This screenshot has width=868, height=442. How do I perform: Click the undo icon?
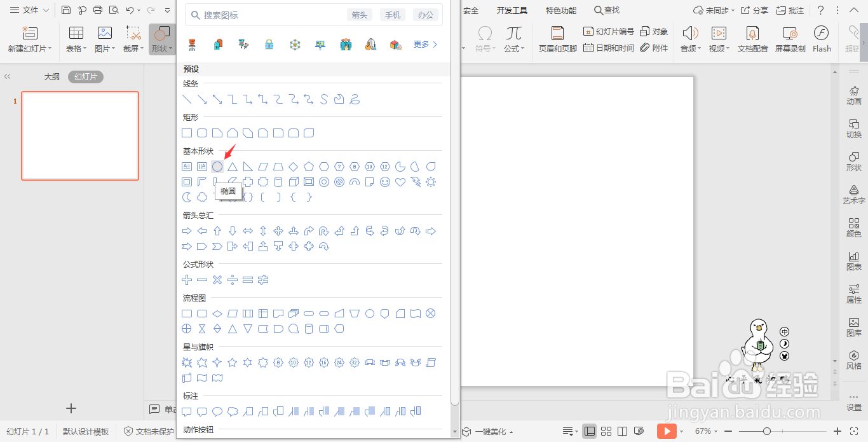coord(130,10)
